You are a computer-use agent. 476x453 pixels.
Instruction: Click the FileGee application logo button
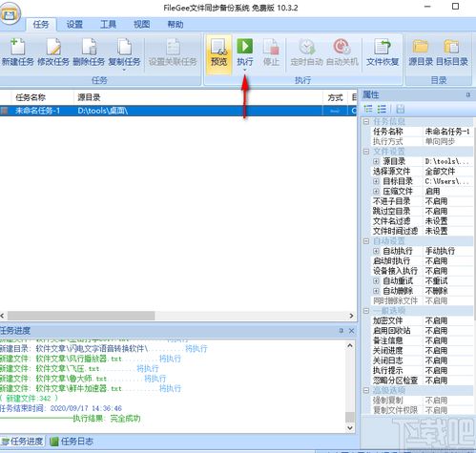click(10, 13)
